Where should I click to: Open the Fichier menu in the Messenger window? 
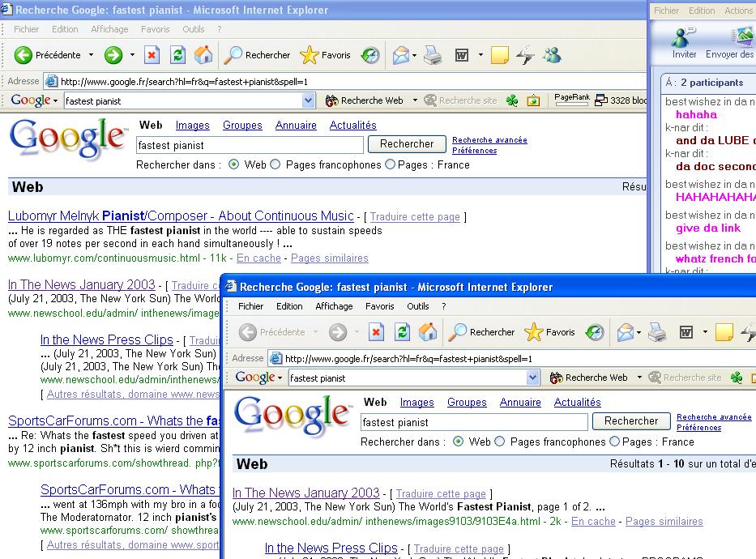pyautogui.click(x=666, y=11)
